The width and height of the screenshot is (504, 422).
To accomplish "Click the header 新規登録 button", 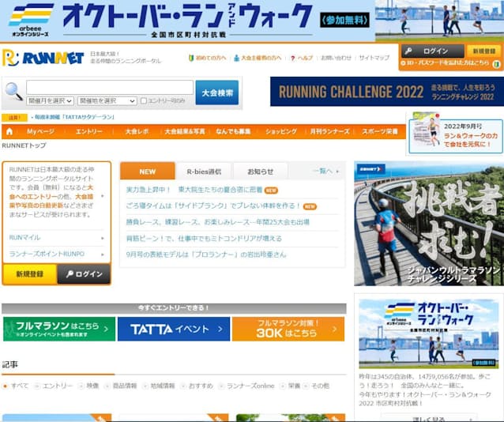I will tap(484, 51).
